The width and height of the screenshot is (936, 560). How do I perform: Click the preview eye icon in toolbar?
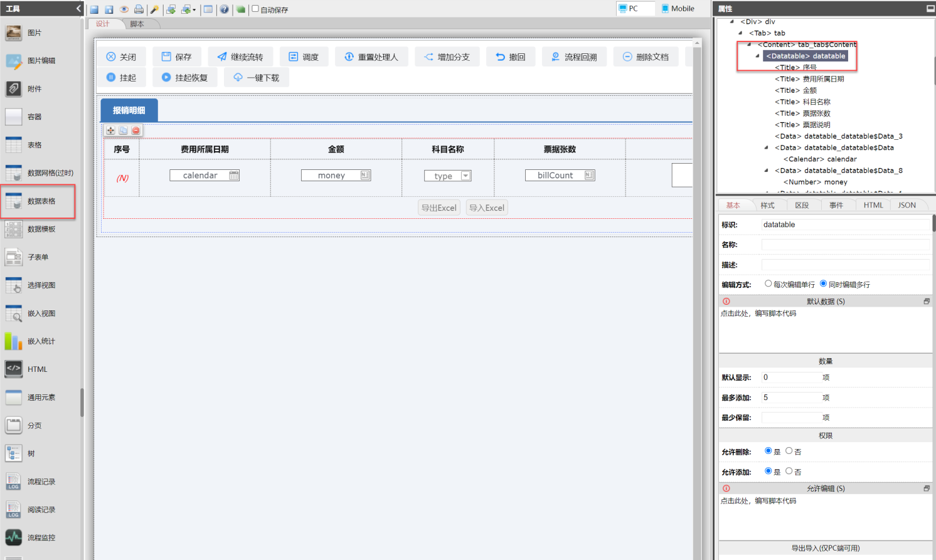click(x=124, y=9)
